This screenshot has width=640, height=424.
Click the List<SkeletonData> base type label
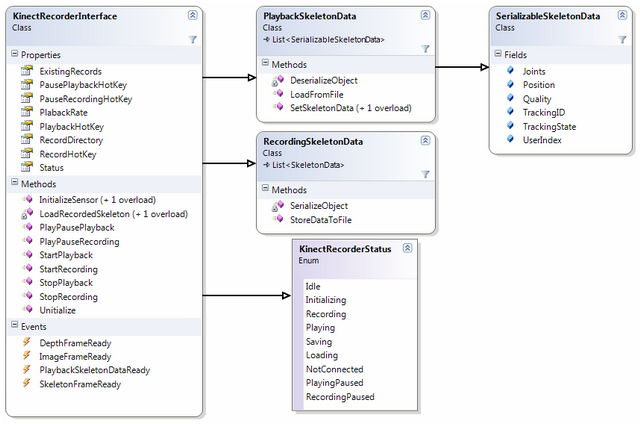coord(308,165)
